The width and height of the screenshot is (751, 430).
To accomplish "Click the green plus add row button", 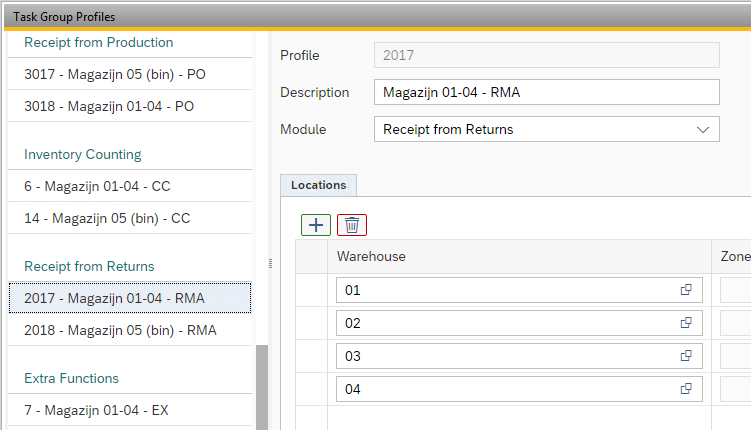I will [316, 224].
